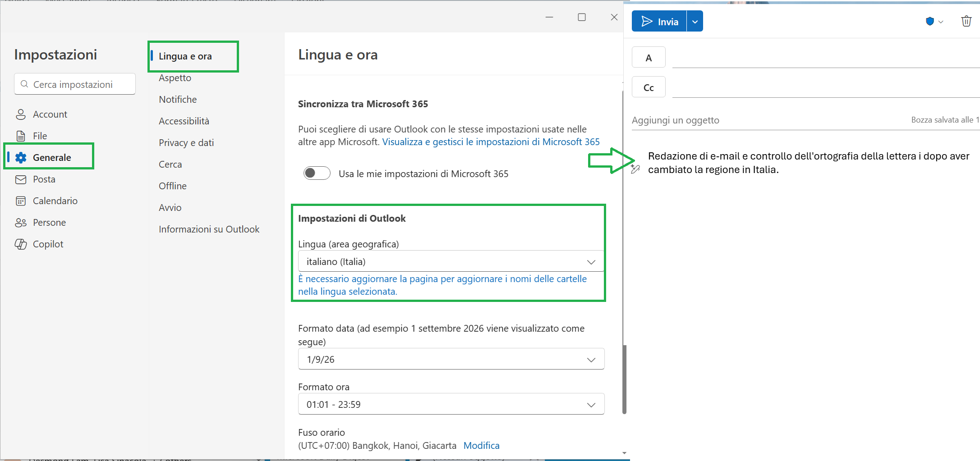The width and height of the screenshot is (980, 461).
Task: Click the Cerca impostazioni search field
Action: 75,84
